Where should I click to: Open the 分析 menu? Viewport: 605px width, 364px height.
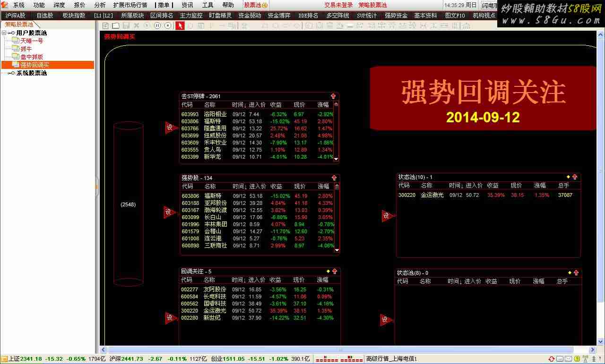click(x=100, y=5)
